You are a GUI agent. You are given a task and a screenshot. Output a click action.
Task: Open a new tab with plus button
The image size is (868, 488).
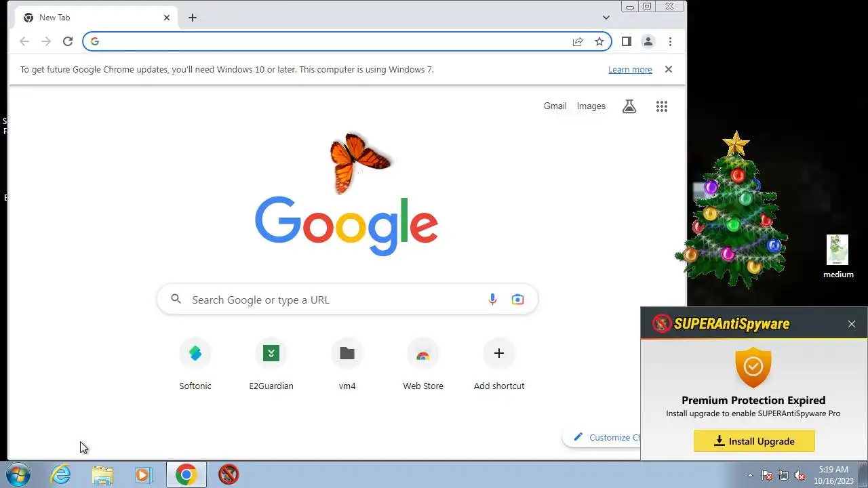193,18
